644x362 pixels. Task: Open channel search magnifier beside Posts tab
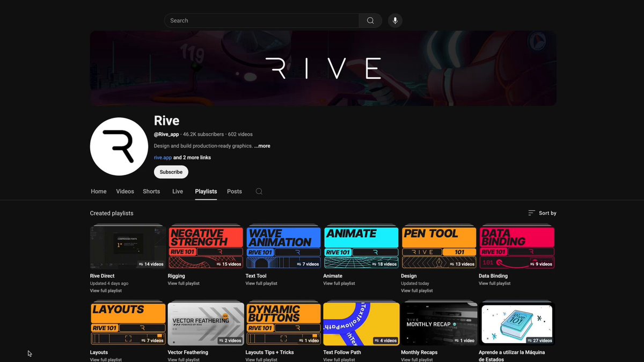click(259, 191)
